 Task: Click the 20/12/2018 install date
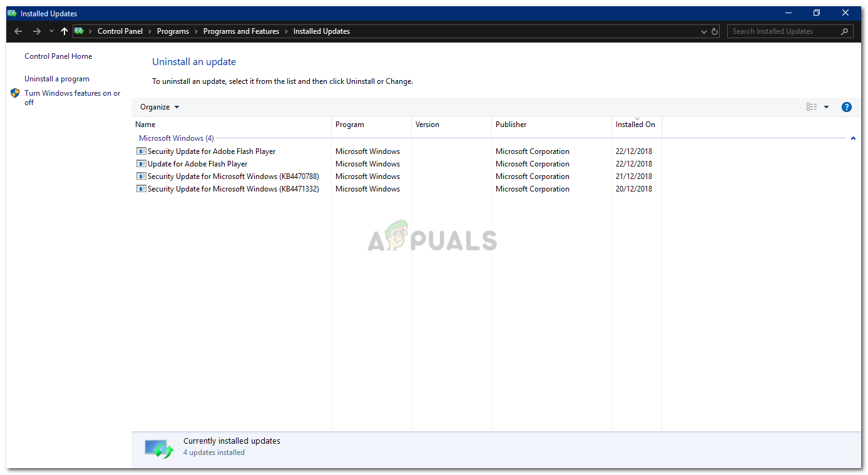[x=634, y=189]
